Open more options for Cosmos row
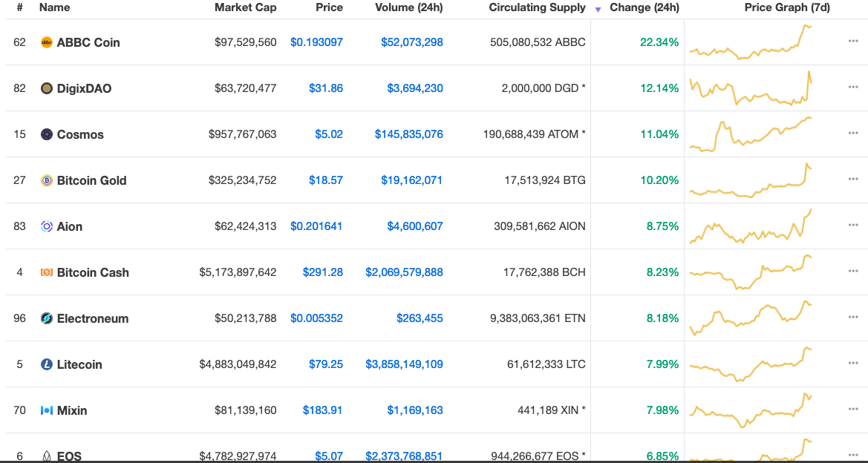 (853, 133)
